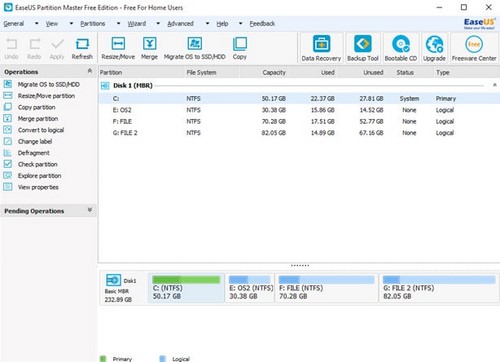Image resolution: width=500 pixels, height=362 pixels.
Task: Click the 82.05 GB capacity cell
Action: click(x=274, y=133)
